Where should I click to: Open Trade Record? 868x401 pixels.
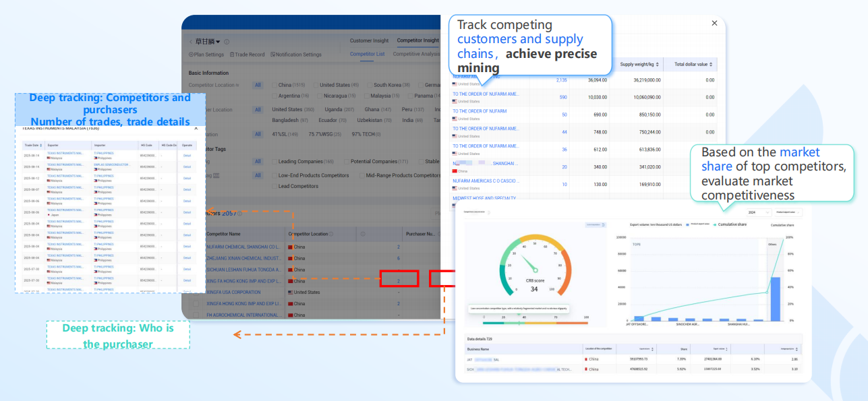coord(247,55)
